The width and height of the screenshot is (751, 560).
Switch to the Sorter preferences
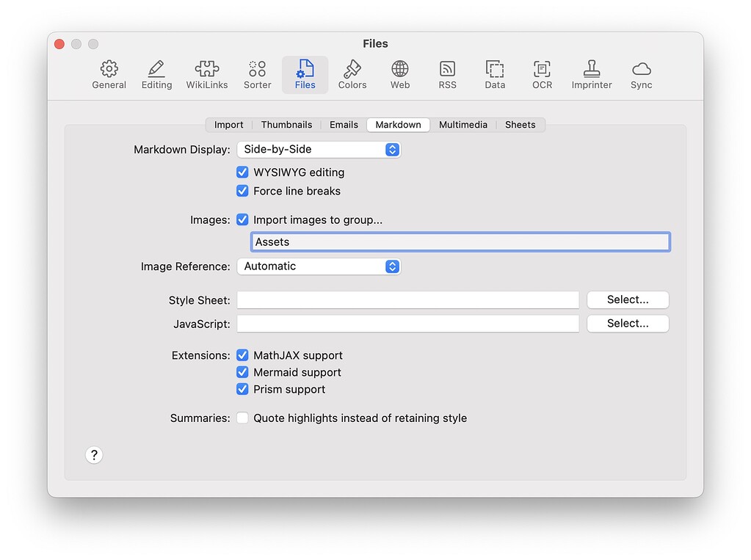pyautogui.click(x=256, y=74)
